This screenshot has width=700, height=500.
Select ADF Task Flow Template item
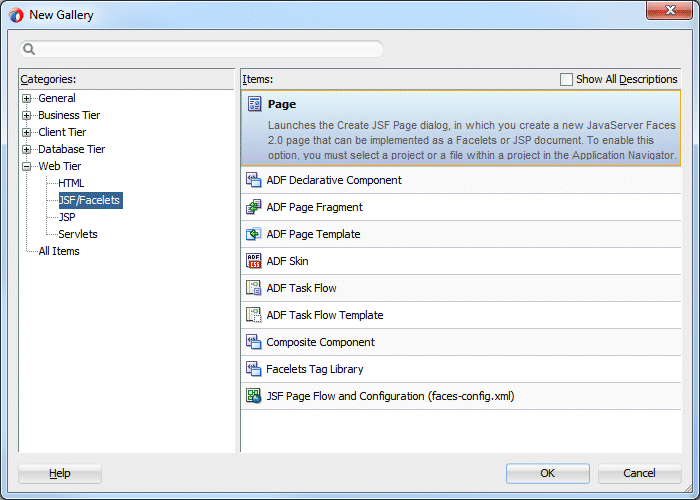point(461,315)
